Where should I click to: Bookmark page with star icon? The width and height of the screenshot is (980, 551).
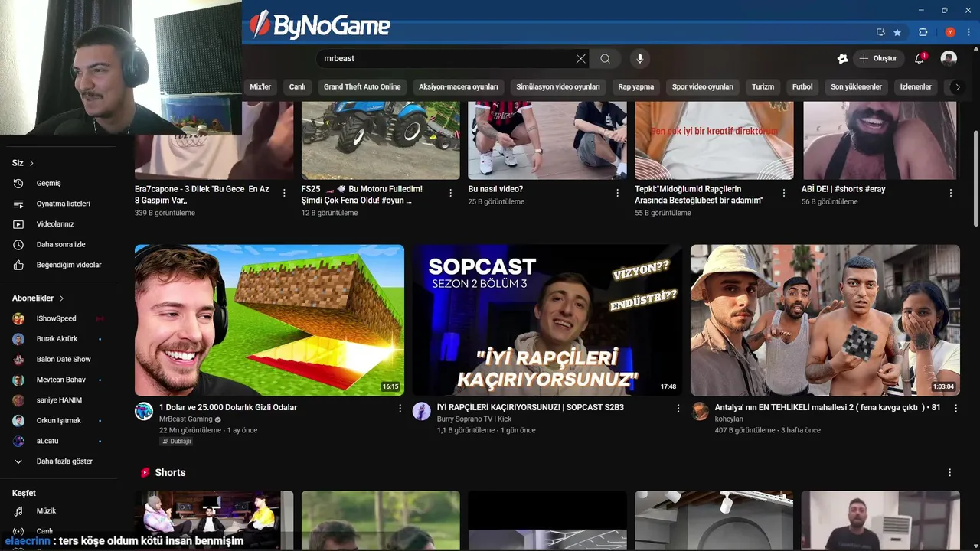point(897,32)
